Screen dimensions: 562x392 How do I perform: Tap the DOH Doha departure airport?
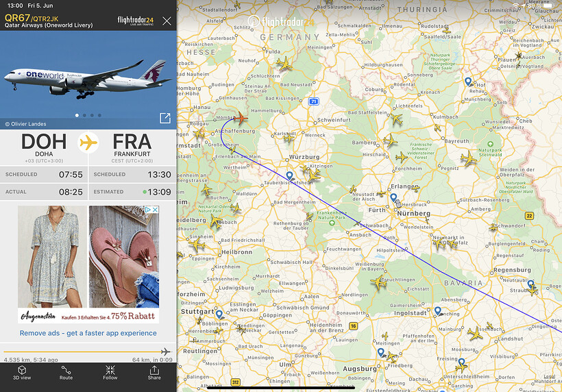[x=44, y=147]
